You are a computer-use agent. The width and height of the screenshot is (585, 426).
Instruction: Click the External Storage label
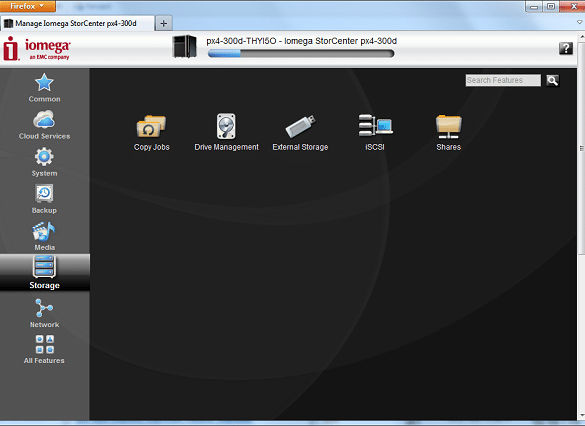(300, 147)
